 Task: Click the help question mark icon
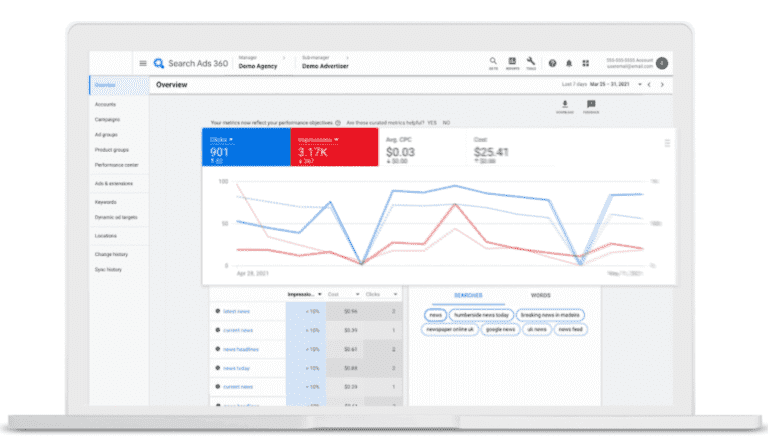[552, 63]
